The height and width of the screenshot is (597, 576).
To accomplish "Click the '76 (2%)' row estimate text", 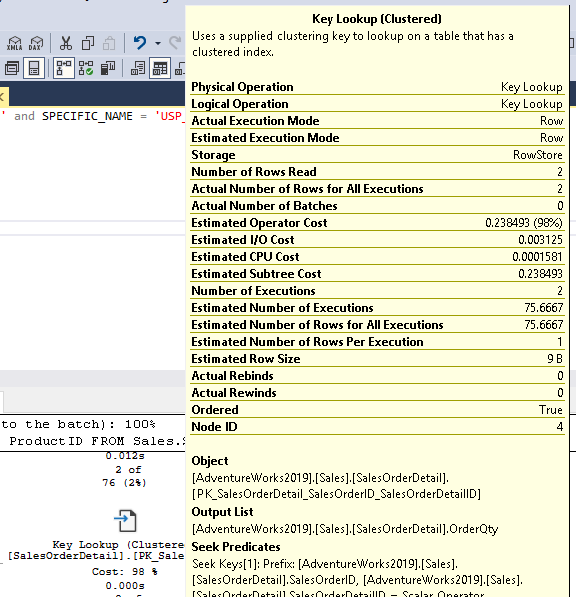I will coord(124,483).
